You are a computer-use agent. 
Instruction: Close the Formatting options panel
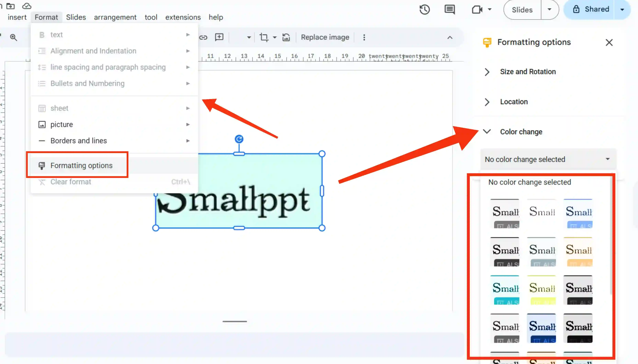(609, 42)
